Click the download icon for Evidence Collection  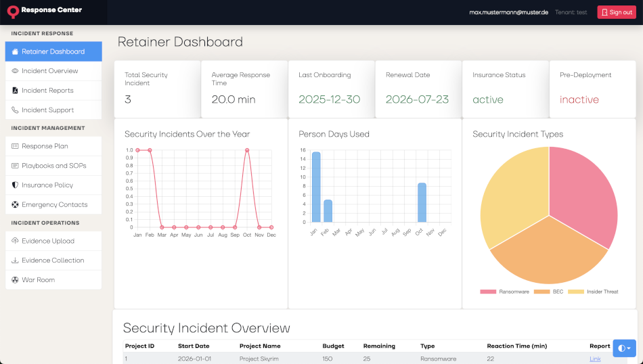tap(15, 260)
